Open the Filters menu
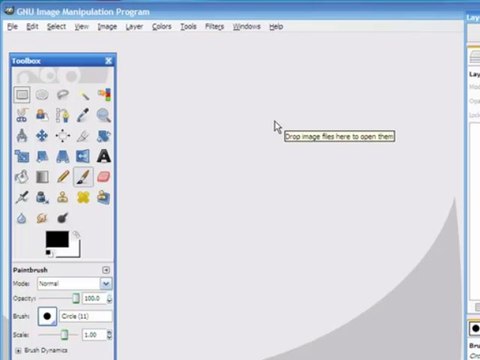 click(x=214, y=27)
